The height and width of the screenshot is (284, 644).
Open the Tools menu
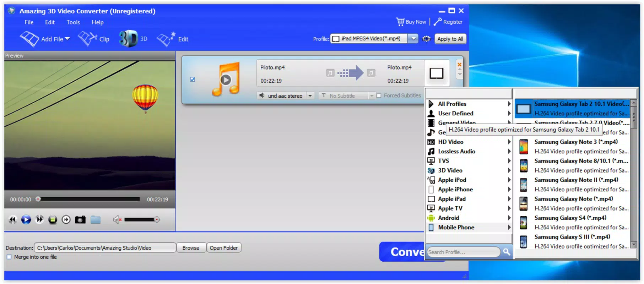[73, 22]
